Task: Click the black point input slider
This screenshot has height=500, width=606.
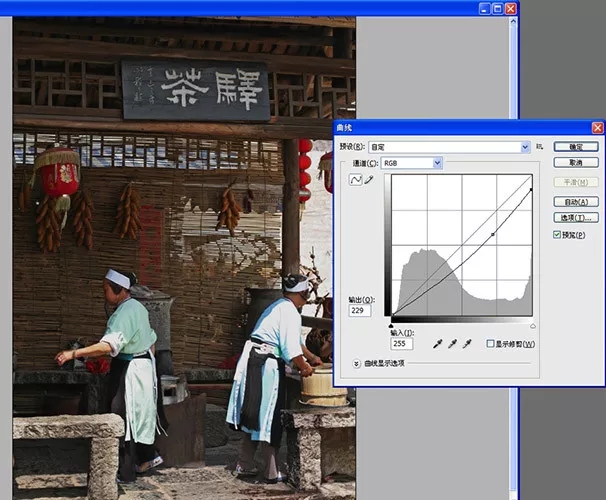Action: [391, 326]
